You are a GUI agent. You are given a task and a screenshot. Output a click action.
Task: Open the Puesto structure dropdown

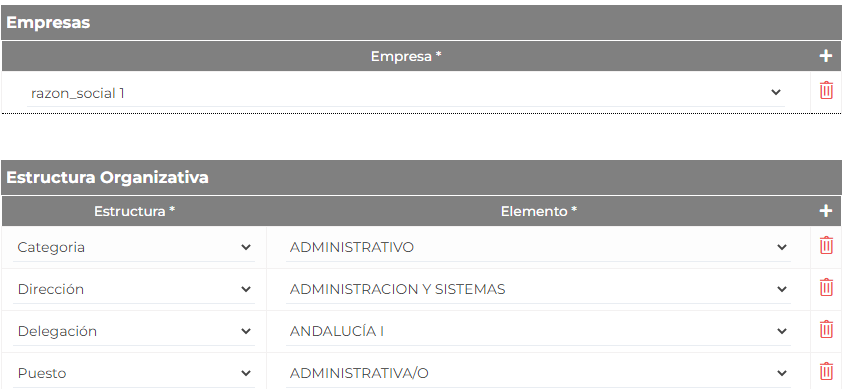tap(133, 373)
